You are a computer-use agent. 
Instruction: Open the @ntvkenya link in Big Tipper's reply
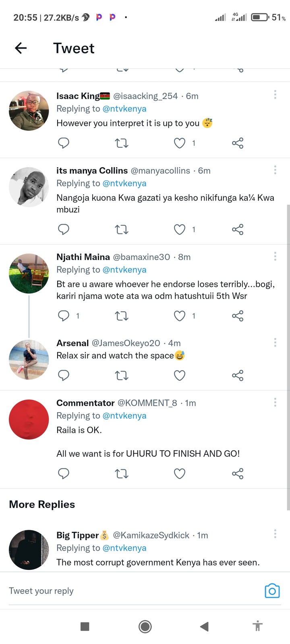pyautogui.click(x=124, y=548)
